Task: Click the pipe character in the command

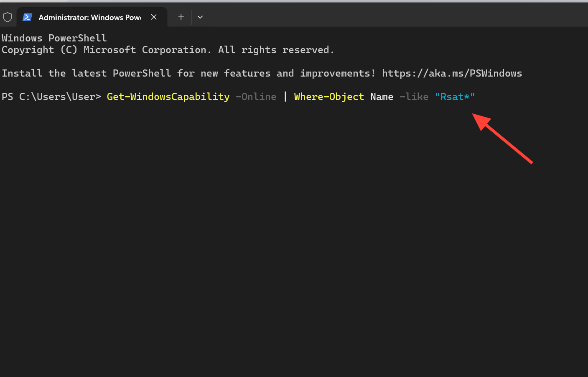Action: click(x=285, y=97)
